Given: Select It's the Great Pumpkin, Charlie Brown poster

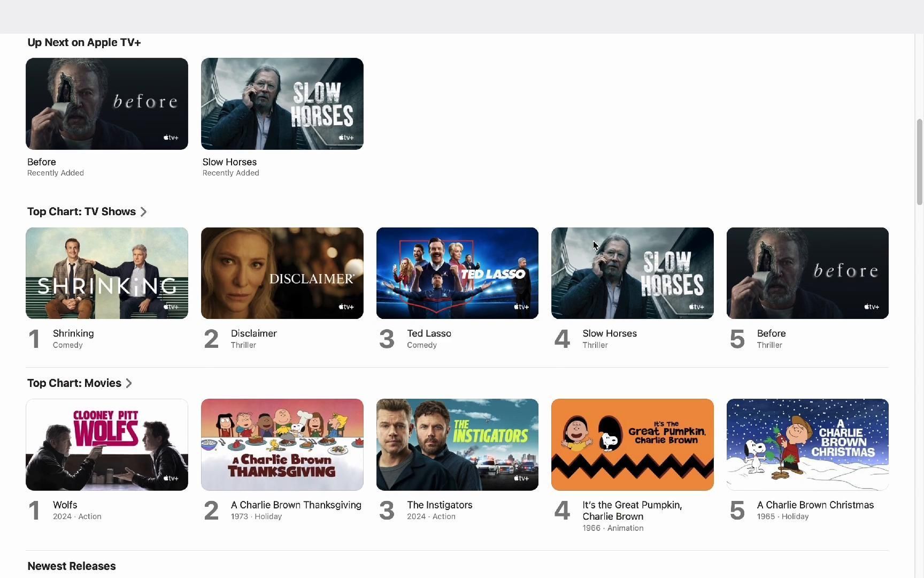Looking at the screenshot, I should point(633,445).
